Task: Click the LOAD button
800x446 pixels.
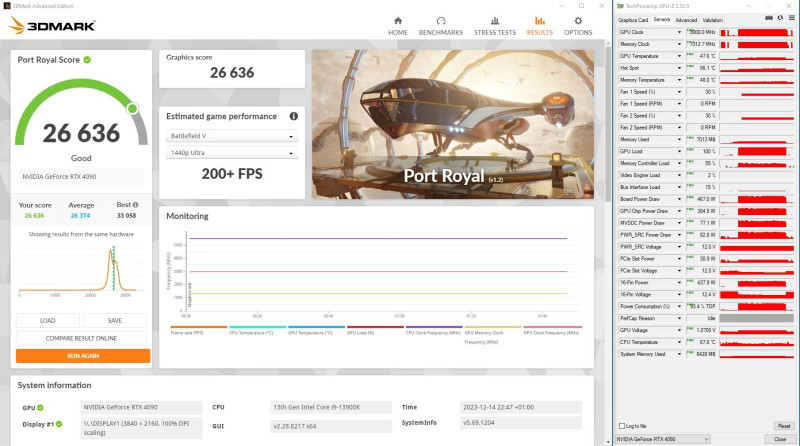Action: (47, 320)
